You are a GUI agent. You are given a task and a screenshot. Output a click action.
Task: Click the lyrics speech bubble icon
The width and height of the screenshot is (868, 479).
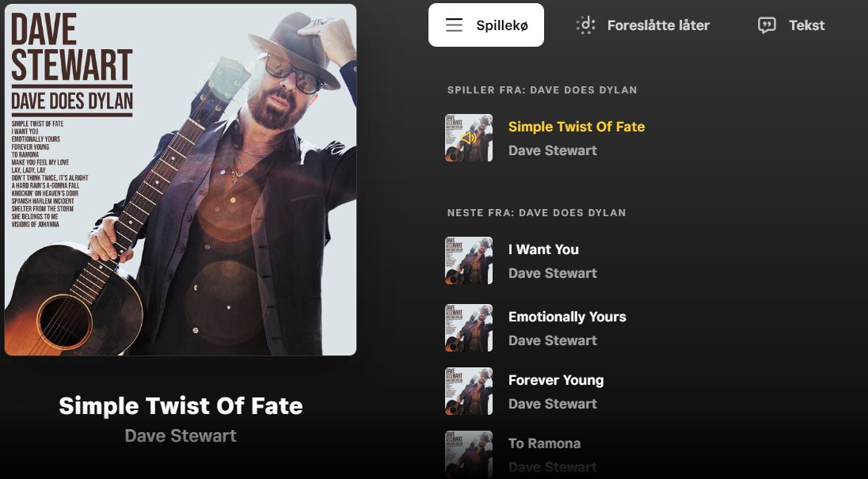click(767, 25)
